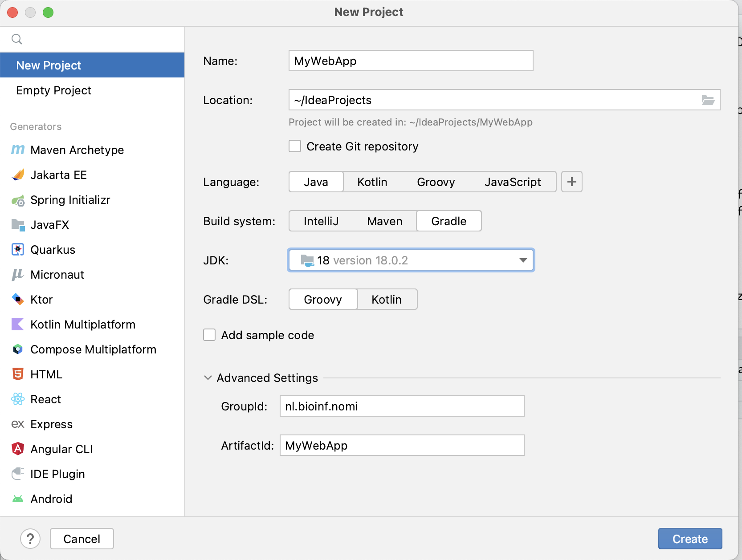Select New Project in sidebar
The image size is (742, 560).
click(92, 65)
